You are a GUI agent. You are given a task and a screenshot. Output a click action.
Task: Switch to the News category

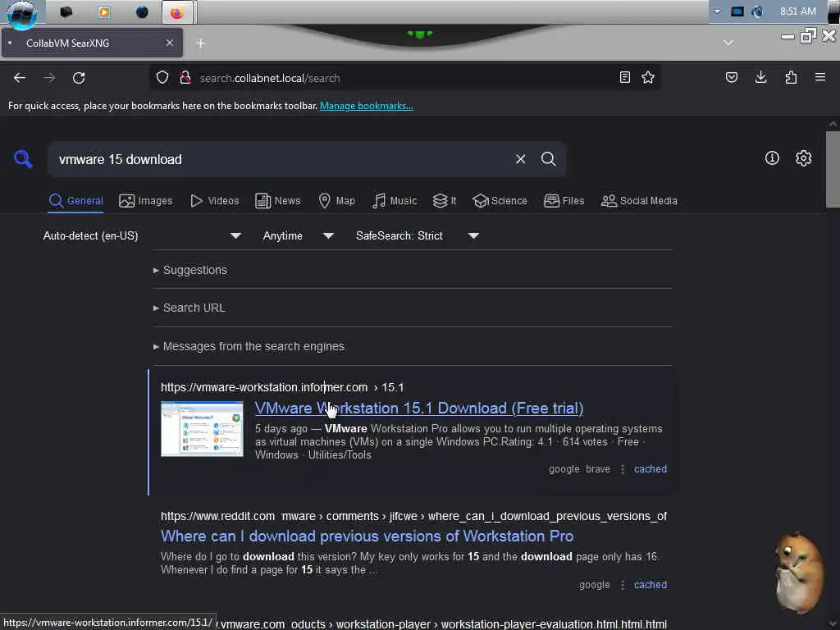[277, 201]
